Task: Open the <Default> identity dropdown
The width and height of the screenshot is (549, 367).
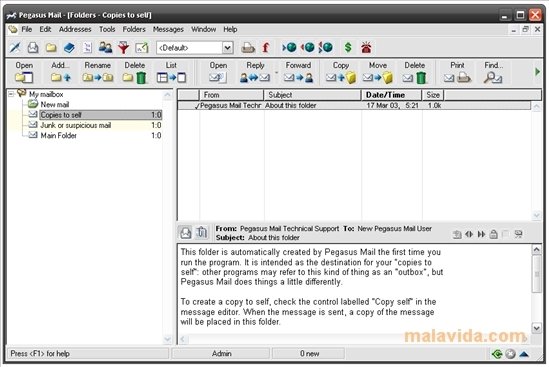Action: (x=228, y=47)
